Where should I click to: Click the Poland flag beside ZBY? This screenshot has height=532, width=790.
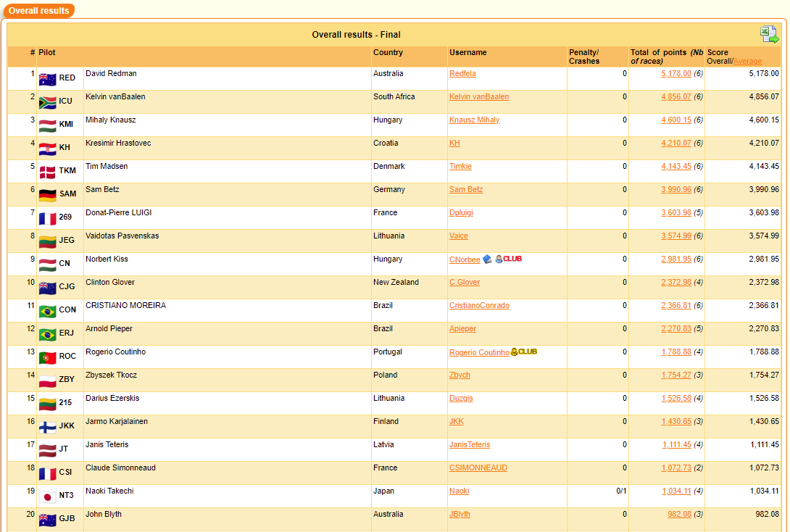(x=47, y=381)
